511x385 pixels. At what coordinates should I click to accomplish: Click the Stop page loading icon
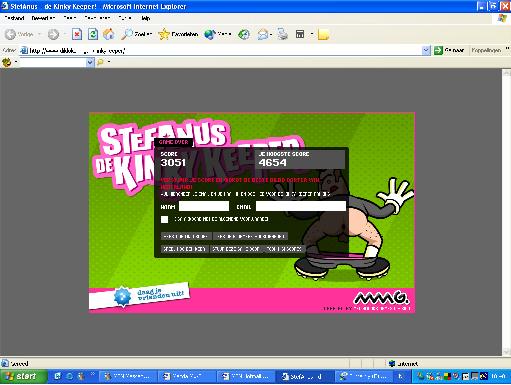pyautogui.click(x=77, y=34)
